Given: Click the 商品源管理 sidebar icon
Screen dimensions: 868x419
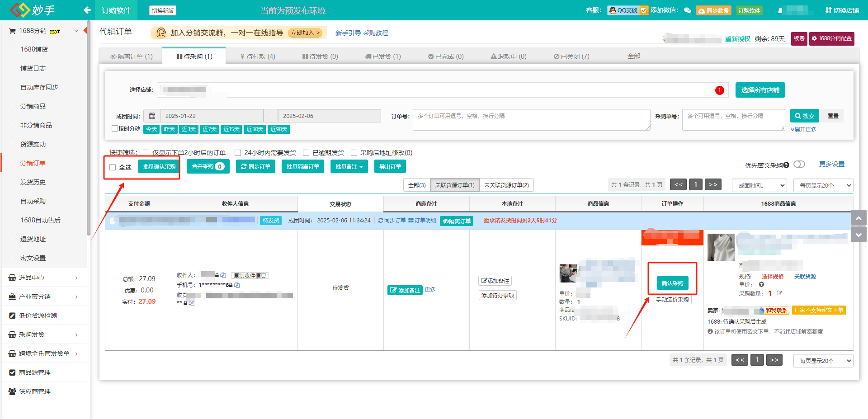Looking at the screenshot, I should [x=12, y=372].
